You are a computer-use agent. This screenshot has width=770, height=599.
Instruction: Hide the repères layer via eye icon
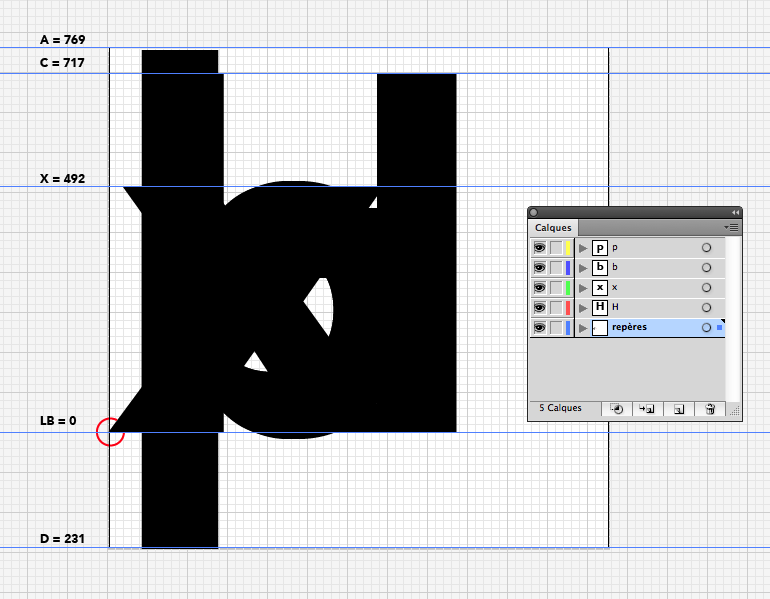[x=539, y=327]
